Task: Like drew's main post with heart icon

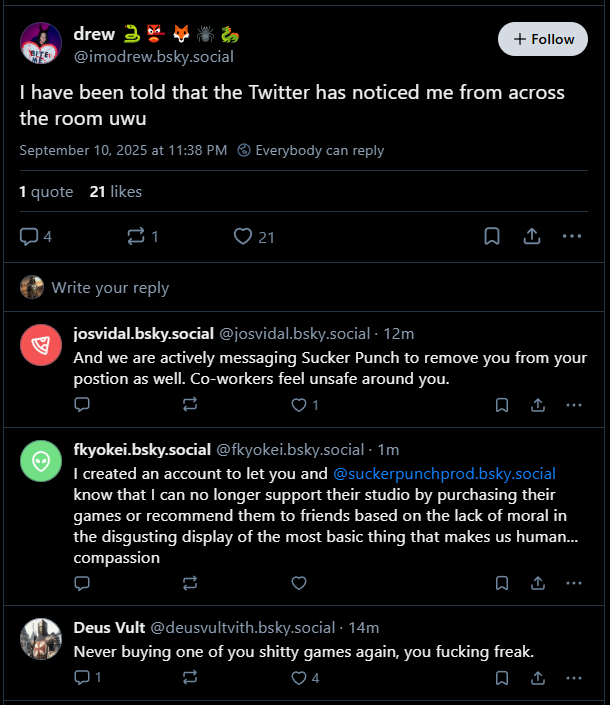Action: [x=243, y=236]
